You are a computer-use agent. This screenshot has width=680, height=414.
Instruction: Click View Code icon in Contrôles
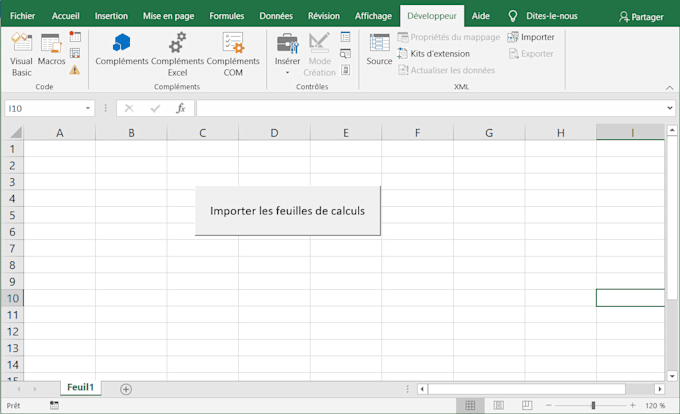pyautogui.click(x=346, y=53)
